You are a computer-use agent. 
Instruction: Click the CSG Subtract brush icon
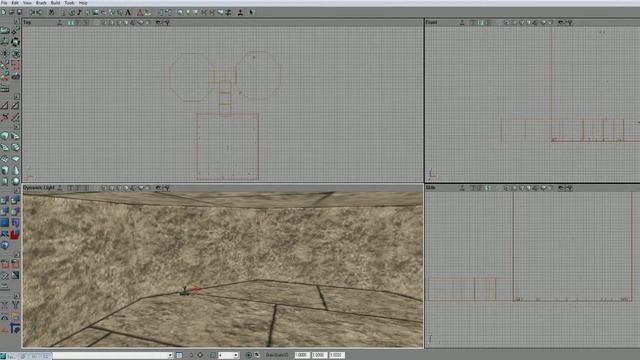[x=15, y=200]
